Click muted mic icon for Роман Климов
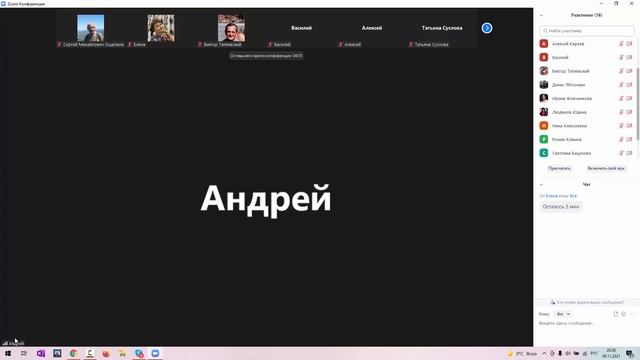640x360 pixels. 621,139
